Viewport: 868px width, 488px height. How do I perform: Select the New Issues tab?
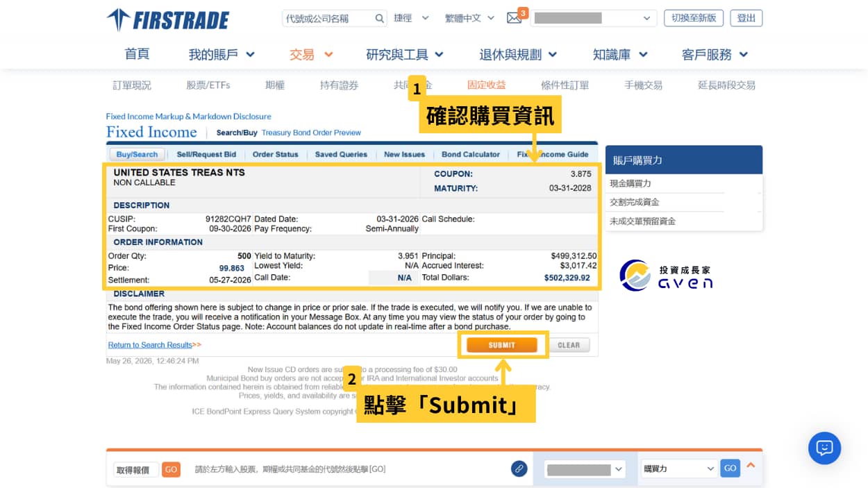(404, 155)
